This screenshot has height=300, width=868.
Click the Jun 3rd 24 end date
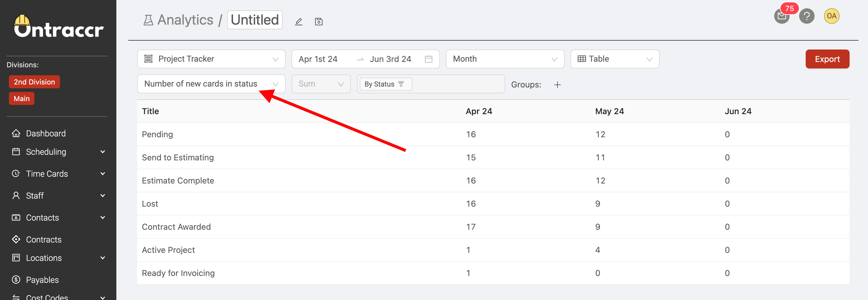pyautogui.click(x=391, y=59)
